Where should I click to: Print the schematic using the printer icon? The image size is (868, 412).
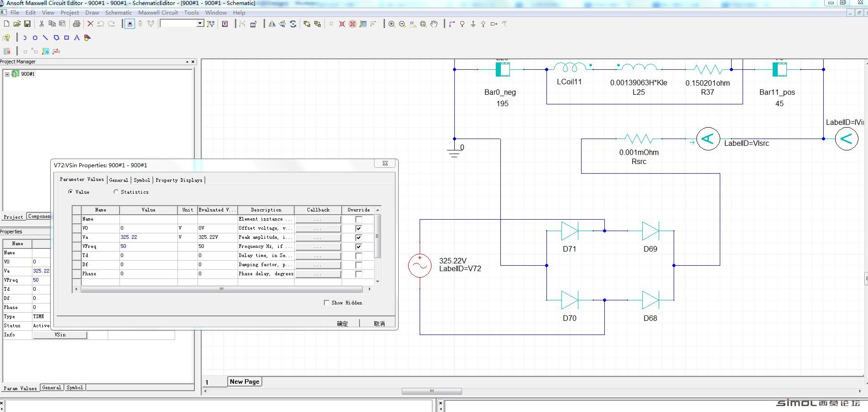click(x=77, y=24)
